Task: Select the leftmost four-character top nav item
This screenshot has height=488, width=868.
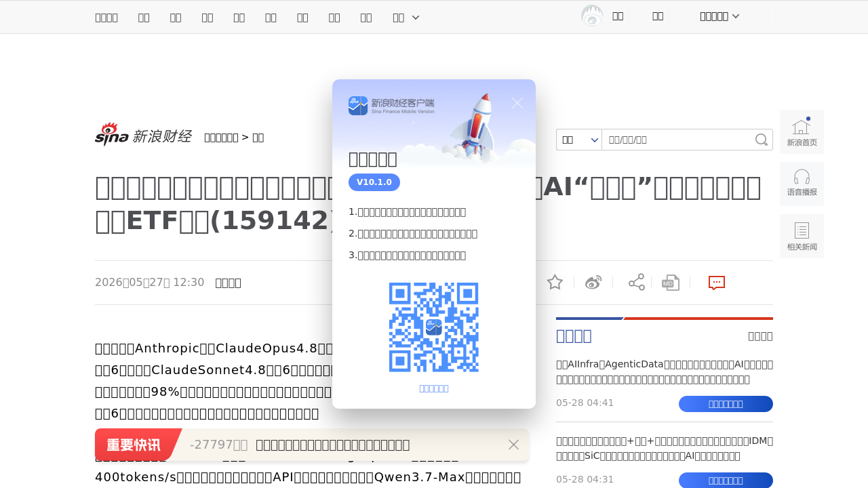Action: pos(106,18)
